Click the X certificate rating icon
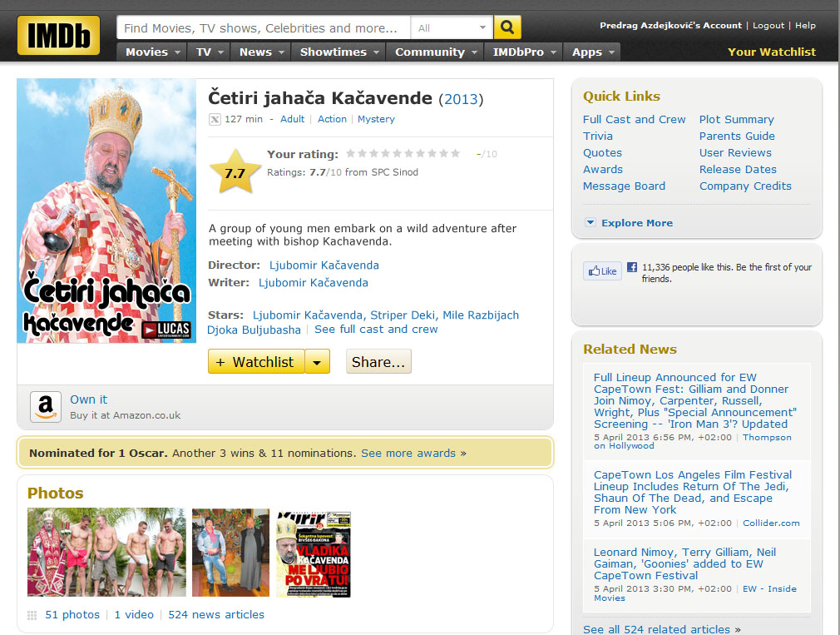The height and width of the screenshot is (635, 840). point(215,120)
